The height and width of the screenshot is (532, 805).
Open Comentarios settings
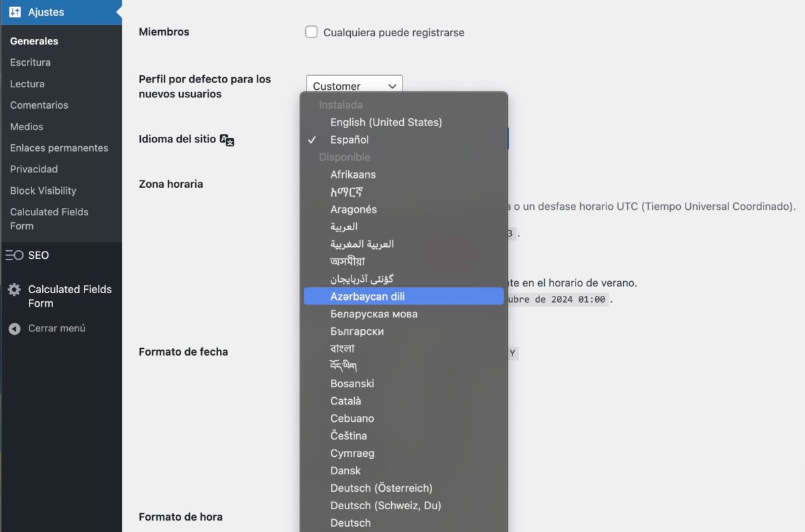(38, 105)
